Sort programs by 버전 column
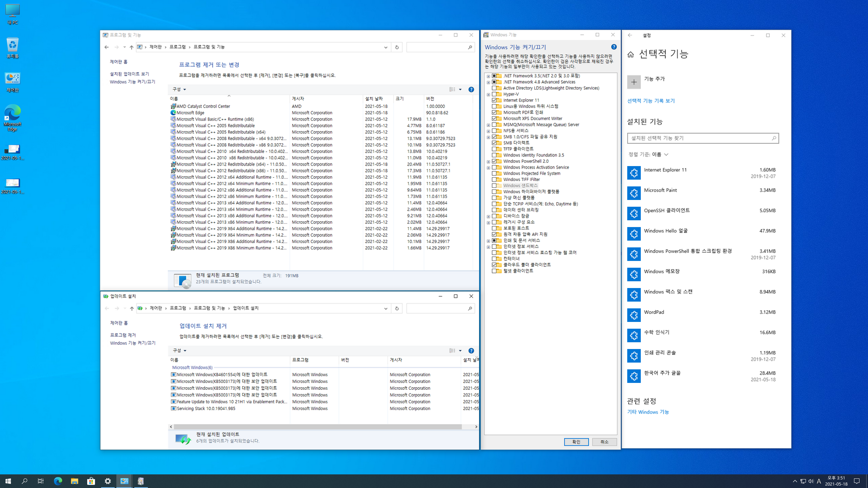Viewport: 868px width, 488px height. (448, 99)
